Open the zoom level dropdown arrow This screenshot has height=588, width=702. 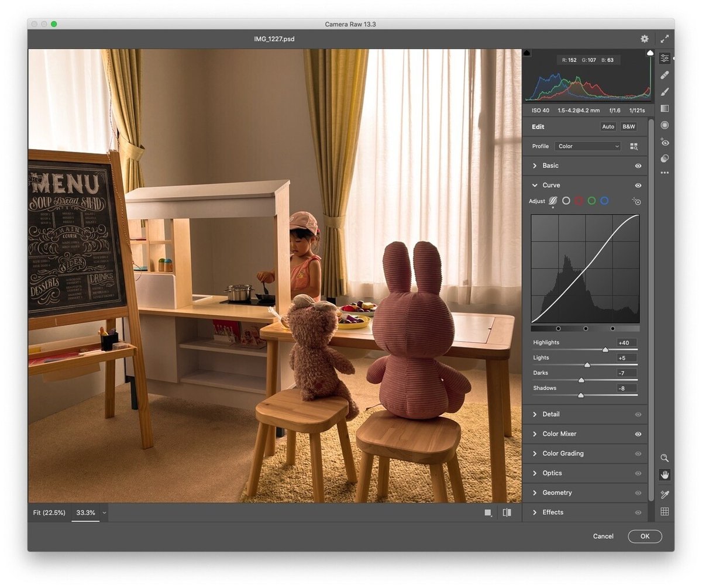104,513
